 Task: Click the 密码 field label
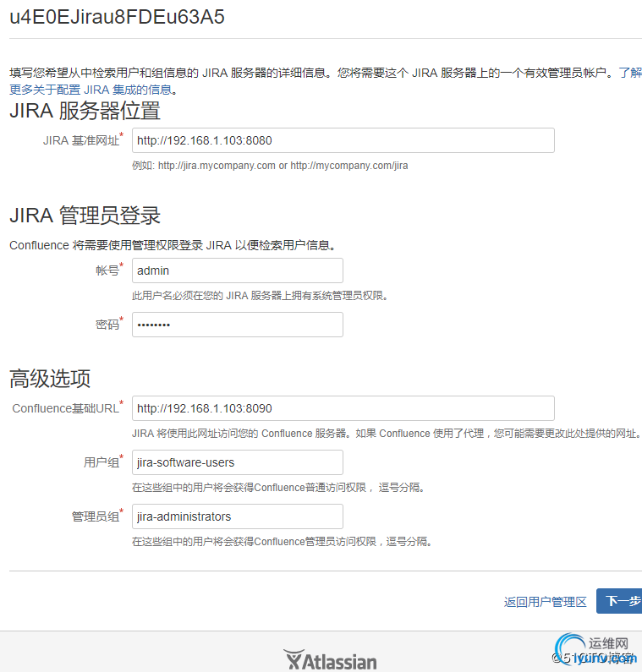[107, 325]
